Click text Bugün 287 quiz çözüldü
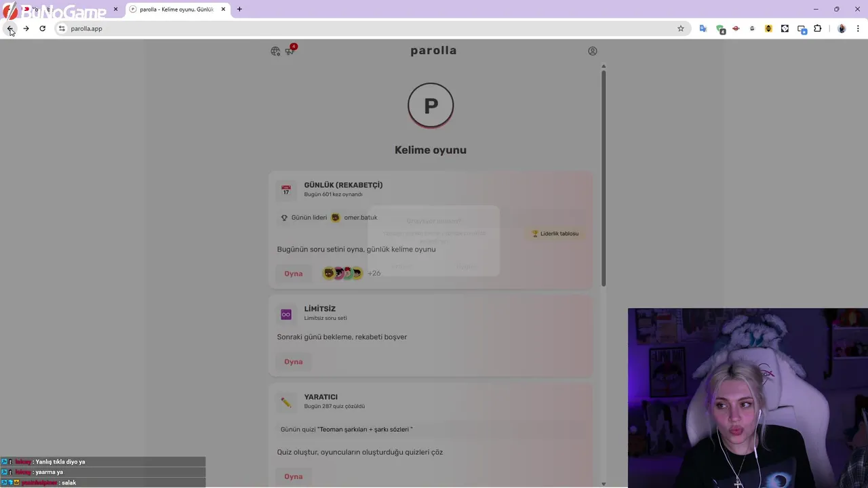 pyautogui.click(x=334, y=406)
